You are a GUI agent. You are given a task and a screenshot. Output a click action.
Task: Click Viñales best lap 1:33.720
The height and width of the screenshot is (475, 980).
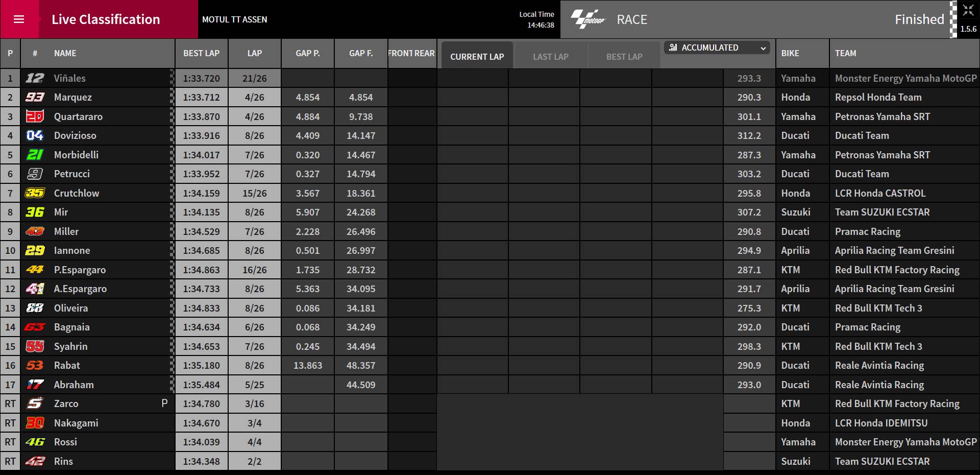pos(202,78)
